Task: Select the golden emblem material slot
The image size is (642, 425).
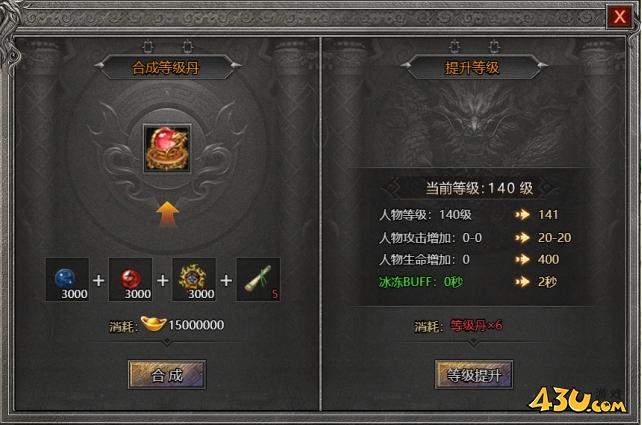Action: click(x=194, y=280)
